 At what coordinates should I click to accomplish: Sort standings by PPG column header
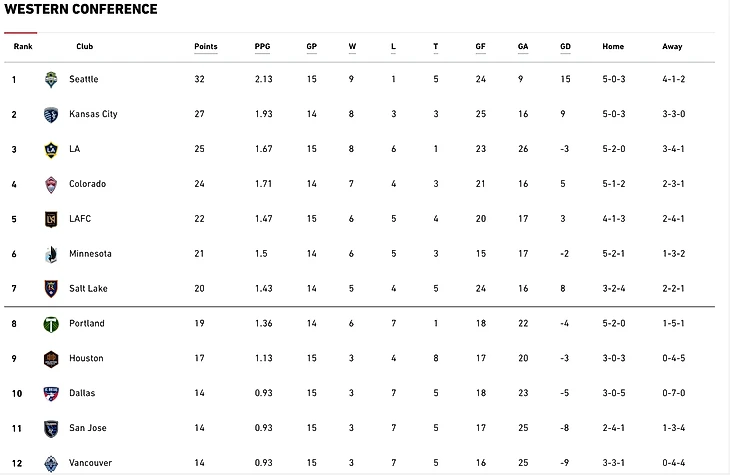pyautogui.click(x=262, y=47)
